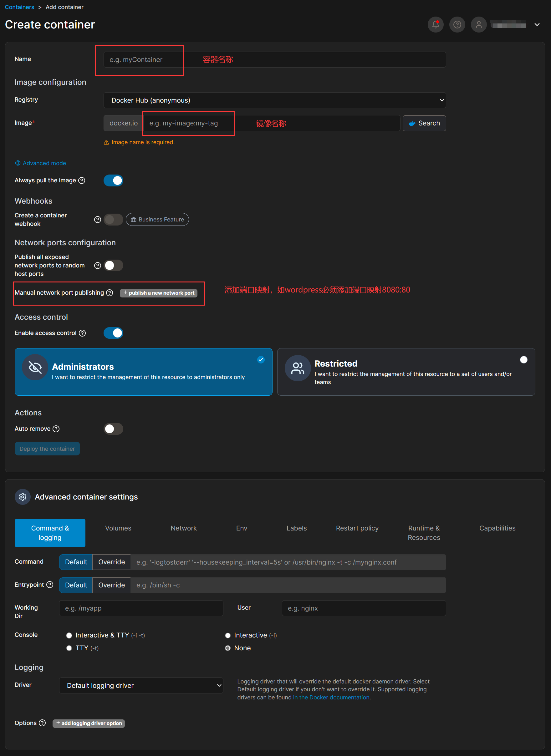This screenshot has width=551, height=756.
Task: Click the Restricted users group icon
Action: coord(298,368)
